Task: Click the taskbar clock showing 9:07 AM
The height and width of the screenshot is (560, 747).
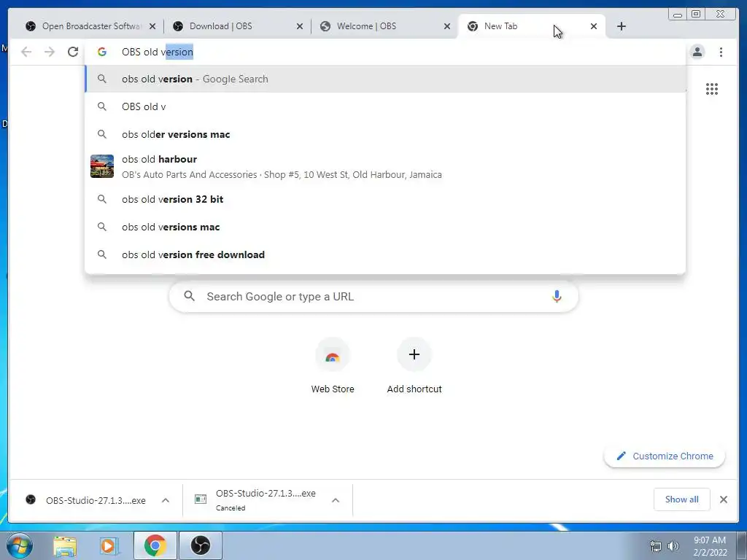Action: coord(710,545)
